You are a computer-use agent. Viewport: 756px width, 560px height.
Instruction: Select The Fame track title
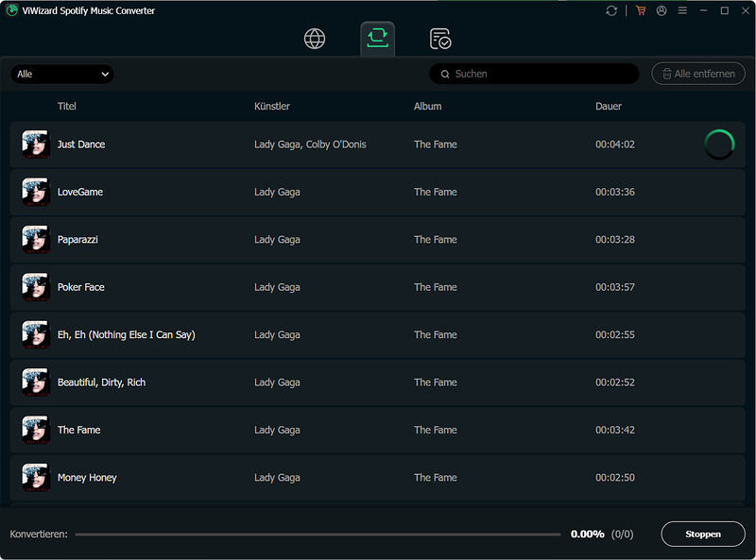click(x=79, y=430)
